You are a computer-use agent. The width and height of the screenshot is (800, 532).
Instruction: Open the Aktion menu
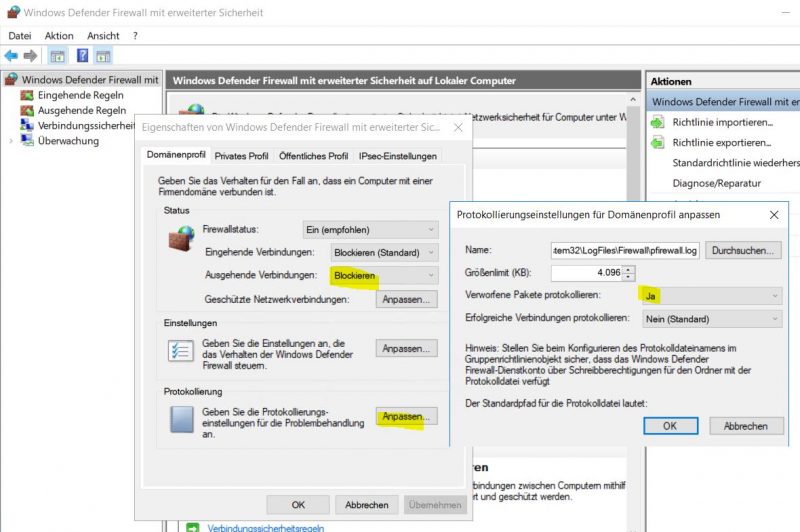tap(59, 36)
